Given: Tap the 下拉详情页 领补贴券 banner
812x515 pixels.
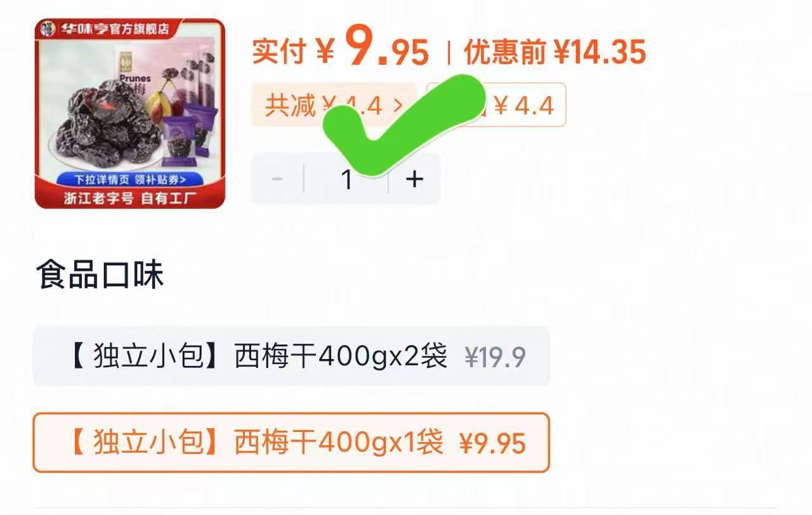Looking at the screenshot, I should (x=129, y=179).
